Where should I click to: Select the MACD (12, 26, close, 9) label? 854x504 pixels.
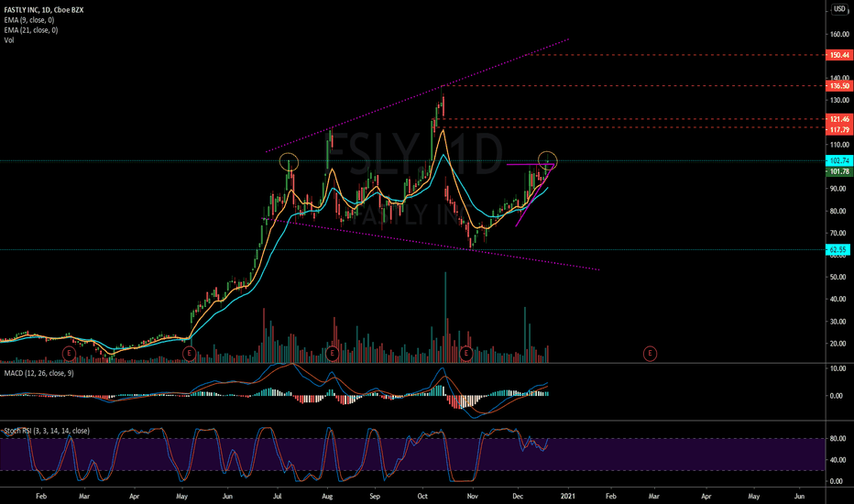39,373
